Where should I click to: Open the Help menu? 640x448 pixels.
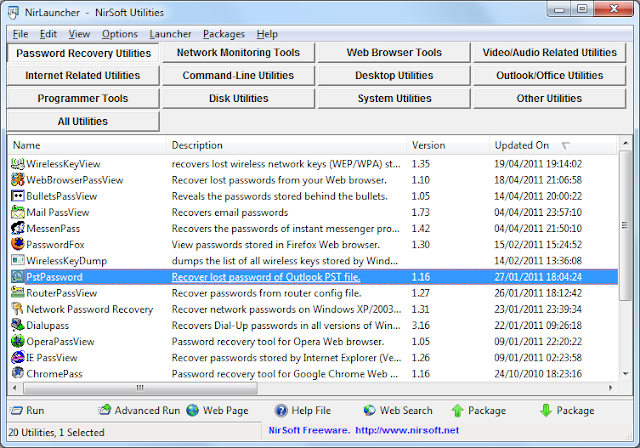(x=267, y=34)
